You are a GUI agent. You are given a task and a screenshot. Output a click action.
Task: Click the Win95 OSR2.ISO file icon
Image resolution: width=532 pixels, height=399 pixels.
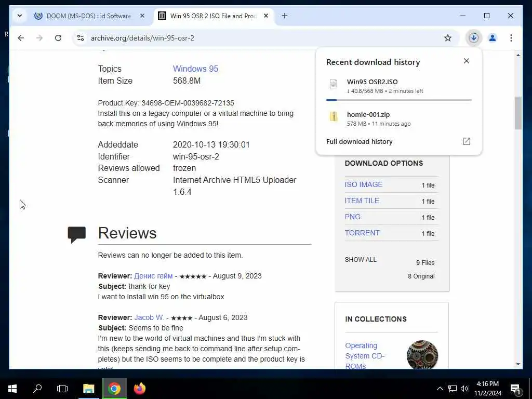[x=334, y=84]
